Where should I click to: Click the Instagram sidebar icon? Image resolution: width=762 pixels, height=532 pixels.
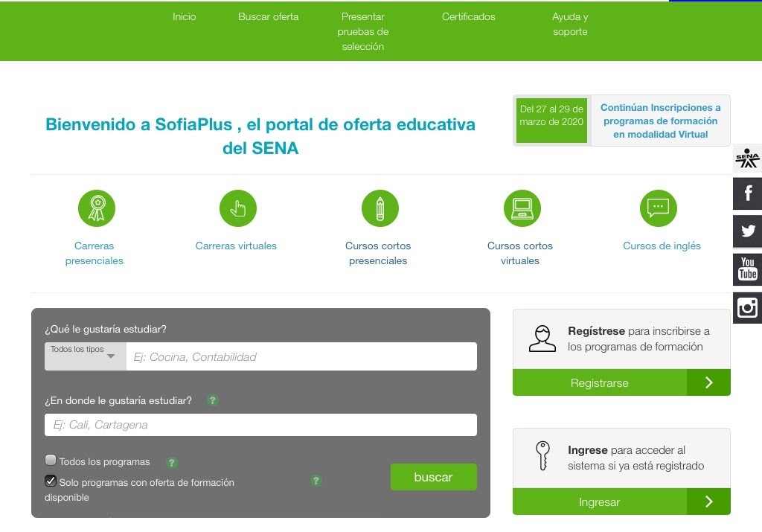[x=747, y=307]
